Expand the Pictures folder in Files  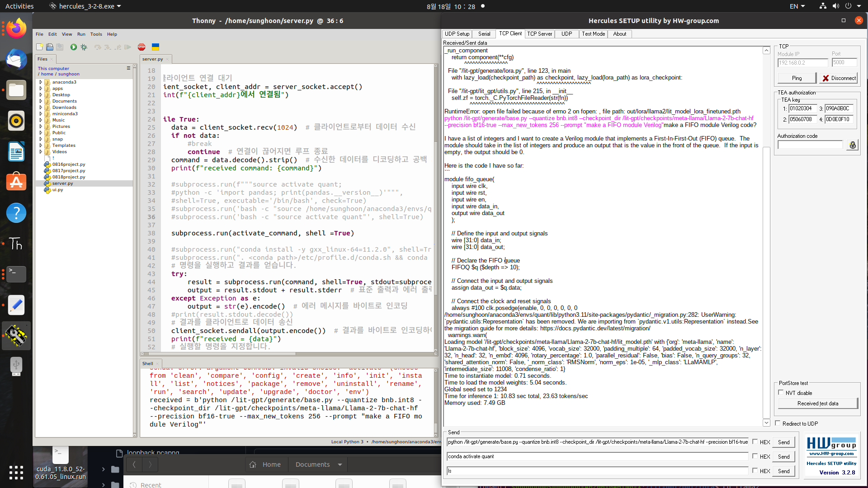41,127
